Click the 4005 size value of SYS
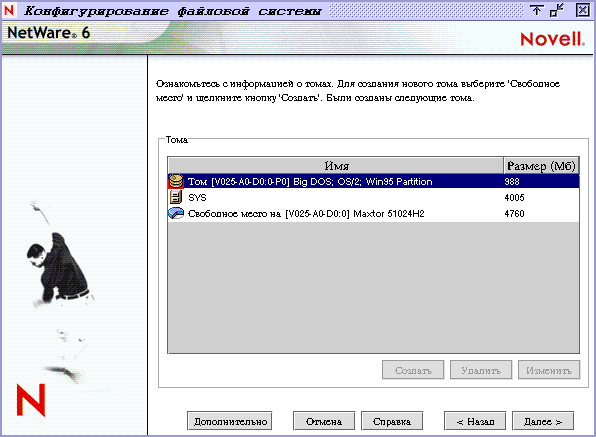The width and height of the screenshot is (596, 437). click(514, 198)
